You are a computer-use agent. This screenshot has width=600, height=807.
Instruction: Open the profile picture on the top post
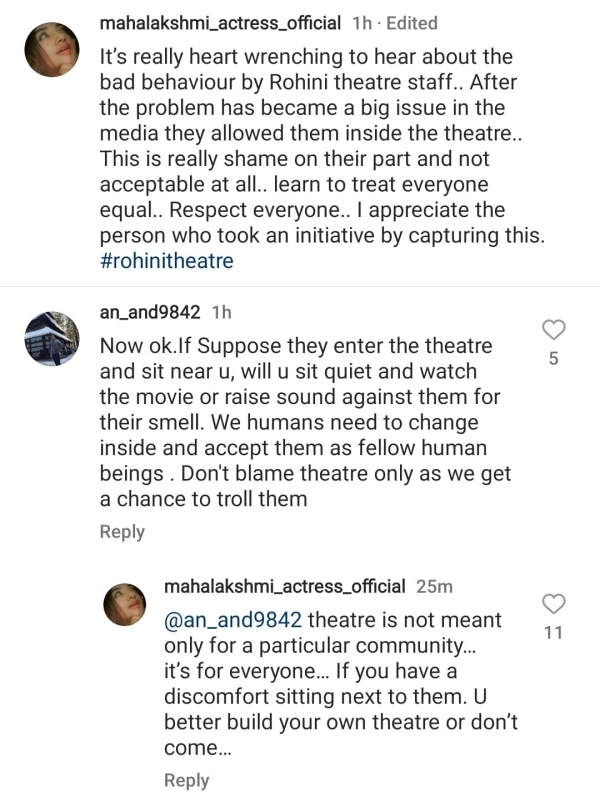(x=52, y=50)
